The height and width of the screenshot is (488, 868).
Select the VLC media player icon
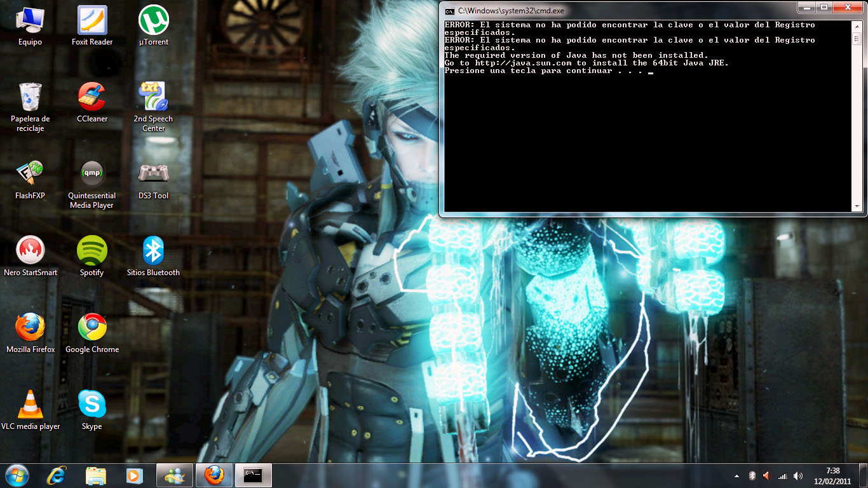30,410
